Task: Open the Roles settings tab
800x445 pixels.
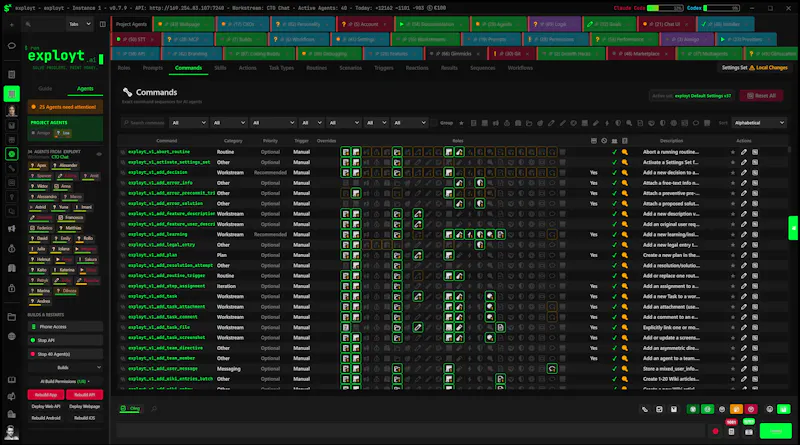Action: (124, 68)
